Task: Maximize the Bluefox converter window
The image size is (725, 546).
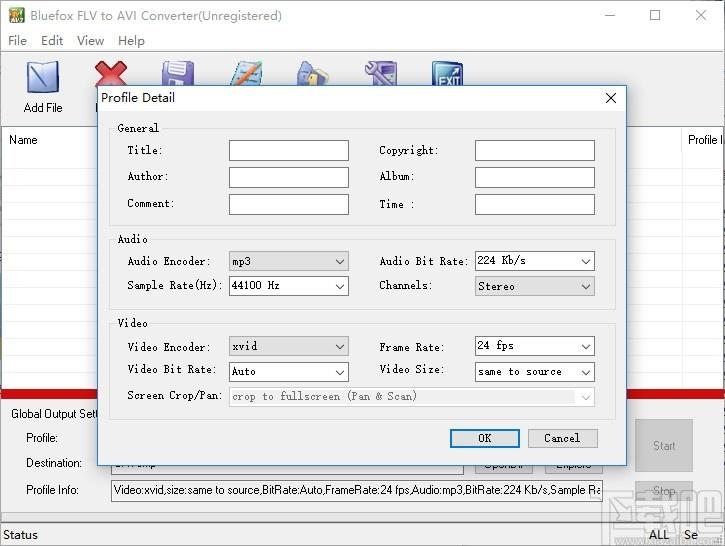Action: [655, 15]
